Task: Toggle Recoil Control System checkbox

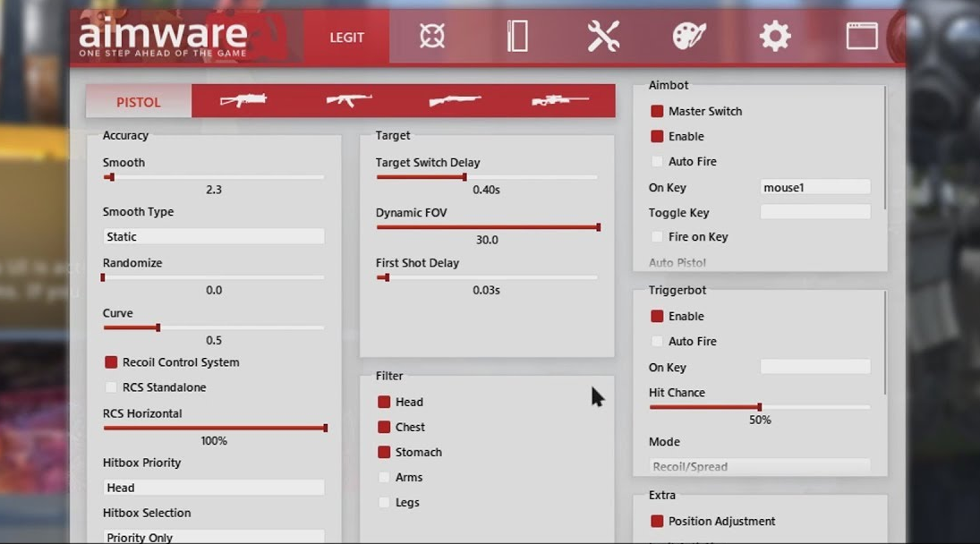Action: 111,362
